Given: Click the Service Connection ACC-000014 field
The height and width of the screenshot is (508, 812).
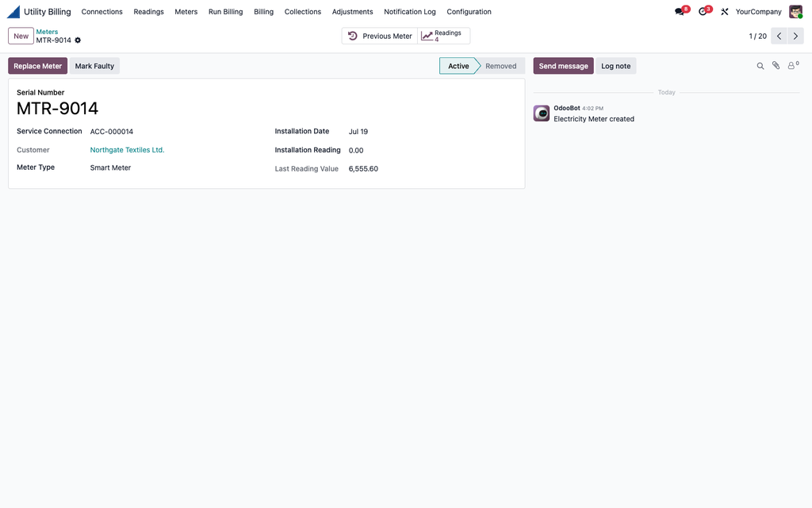Looking at the screenshot, I should (112, 132).
